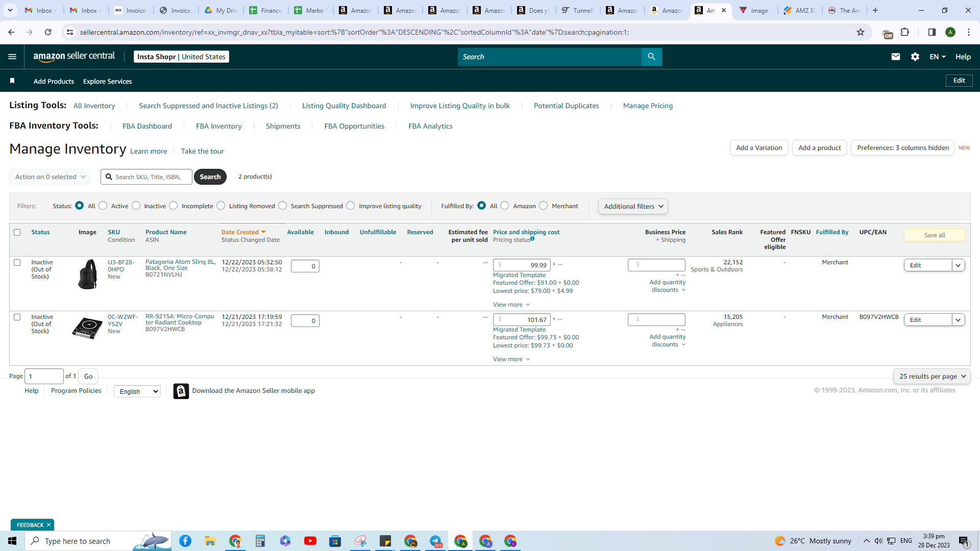Click the search magnifier button in header
Image resolution: width=980 pixels, height=551 pixels.
(x=651, y=57)
